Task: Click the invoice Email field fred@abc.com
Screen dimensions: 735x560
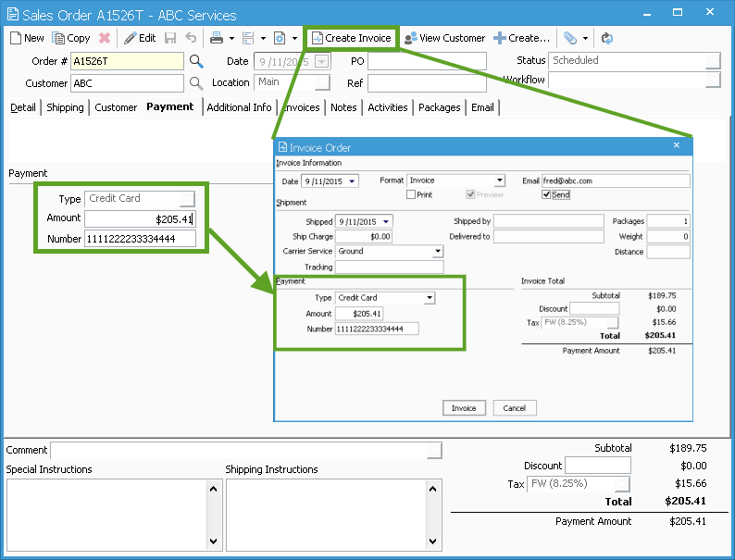Action: (616, 180)
